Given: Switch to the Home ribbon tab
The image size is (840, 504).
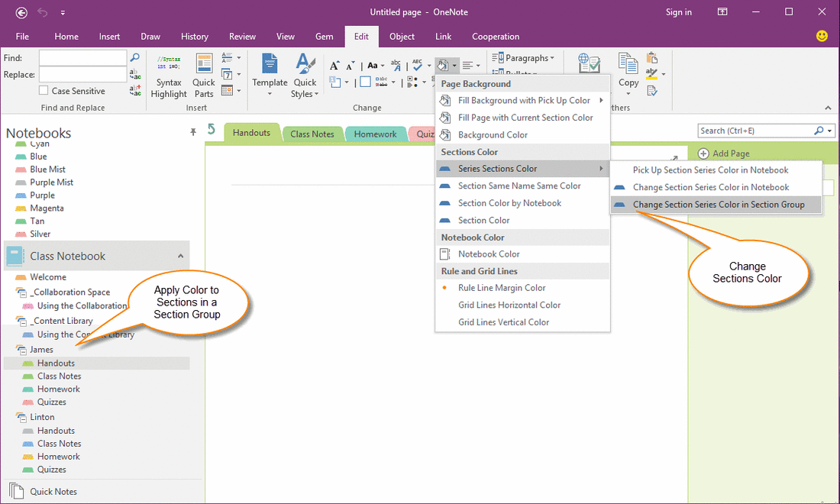Looking at the screenshot, I should [66, 37].
